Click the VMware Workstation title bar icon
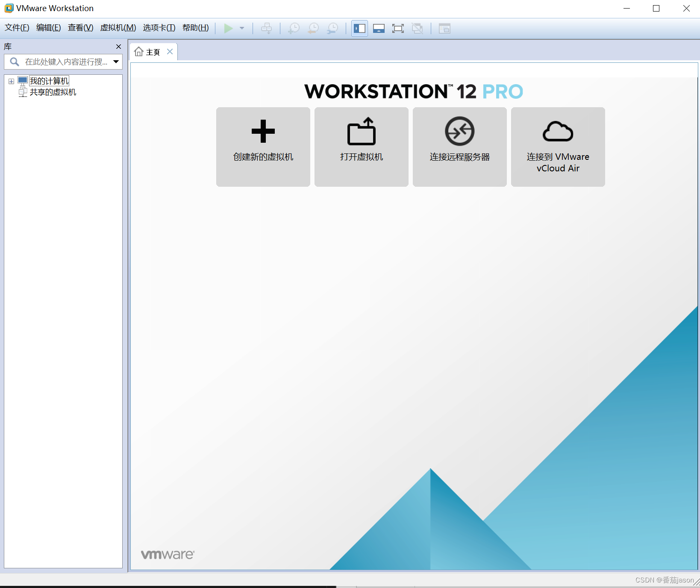The width and height of the screenshot is (700, 588). 9,8
